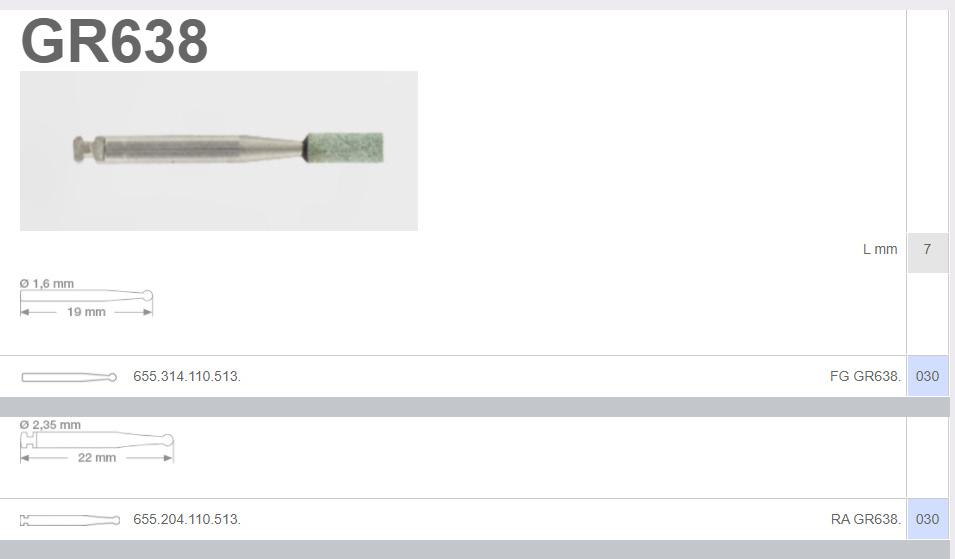Viewport: 955px width, 559px height.
Task: Select size 030 cell in FG row
Action: click(x=928, y=376)
